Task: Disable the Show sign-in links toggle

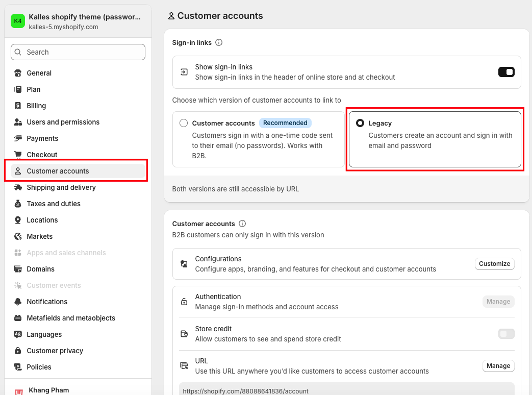Action: (x=506, y=72)
